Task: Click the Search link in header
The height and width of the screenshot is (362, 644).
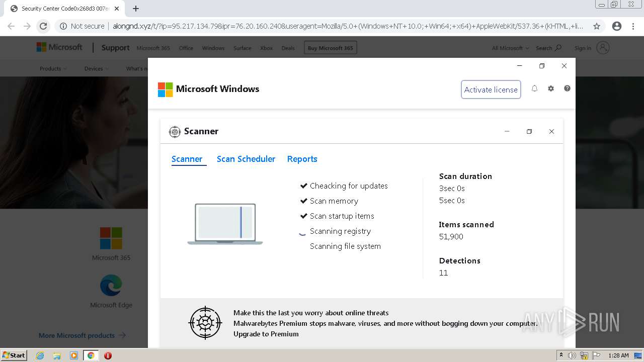Action: pos(548,48)
